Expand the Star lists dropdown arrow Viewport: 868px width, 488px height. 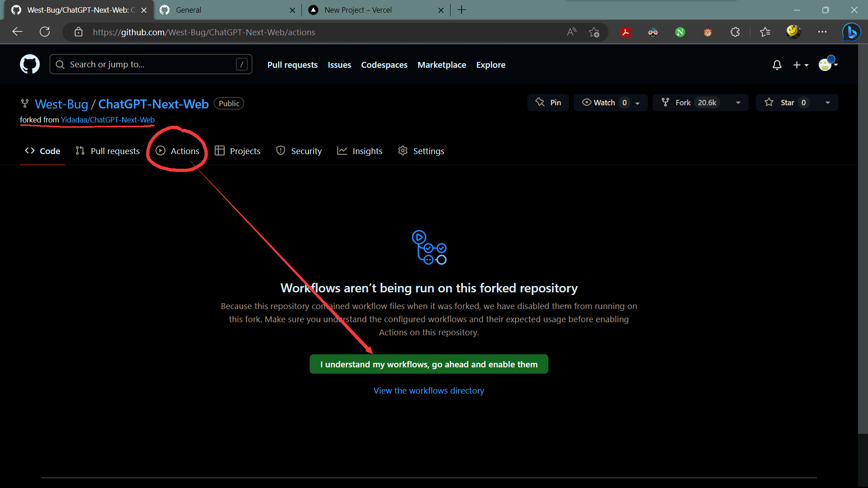point(828,103)
